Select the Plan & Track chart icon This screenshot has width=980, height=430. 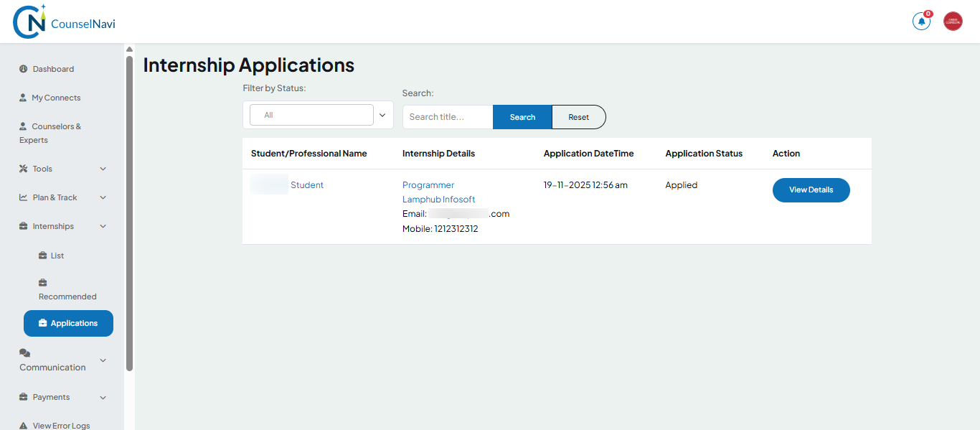(x=22, y=197)
